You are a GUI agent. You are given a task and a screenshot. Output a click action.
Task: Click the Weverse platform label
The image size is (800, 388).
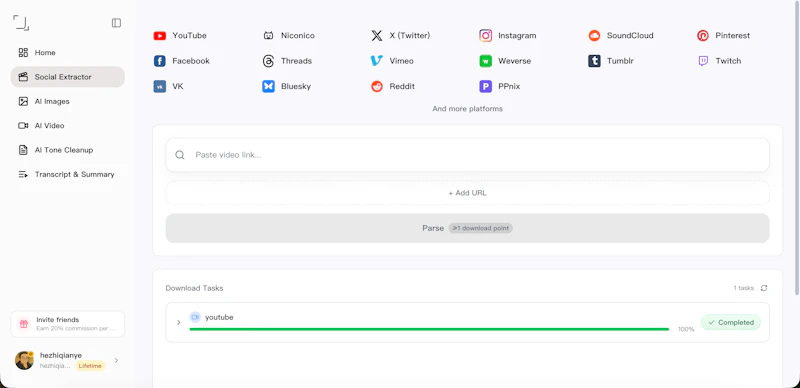(515, 61)
